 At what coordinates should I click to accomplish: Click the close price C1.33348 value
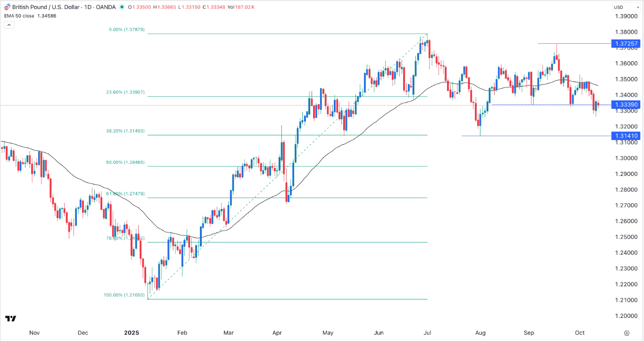(215, 7)
